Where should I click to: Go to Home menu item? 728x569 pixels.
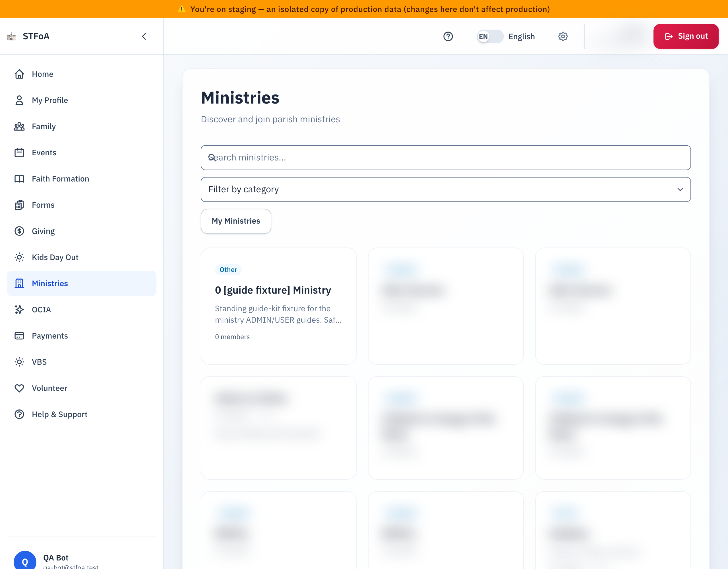click(x=81, y=74)
